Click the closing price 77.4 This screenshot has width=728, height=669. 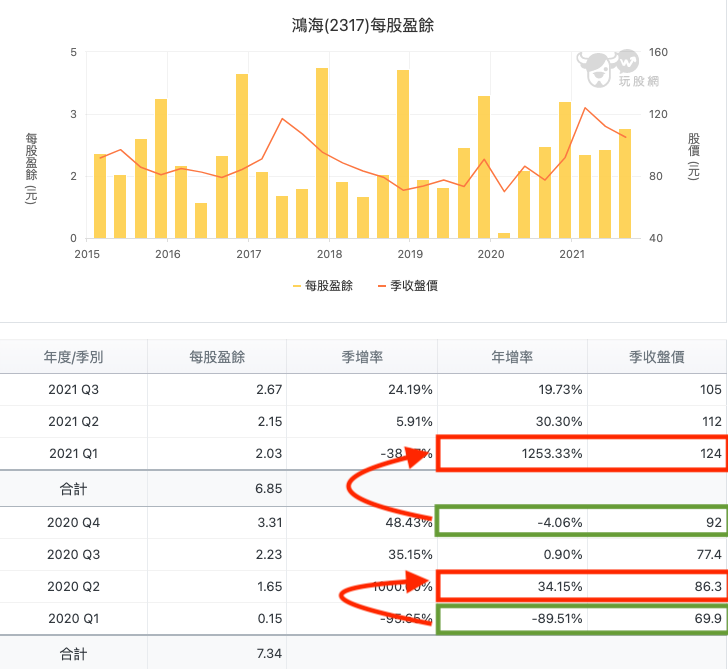tap(709, 555)
